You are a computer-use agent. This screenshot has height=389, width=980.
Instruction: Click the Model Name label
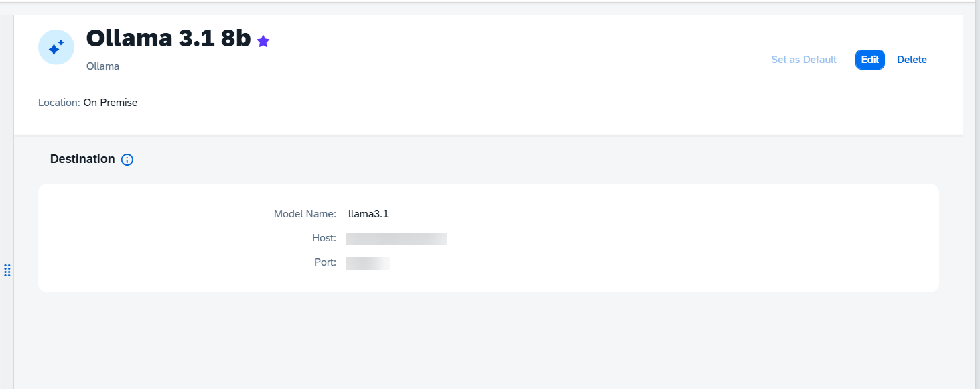pos(305,214)
